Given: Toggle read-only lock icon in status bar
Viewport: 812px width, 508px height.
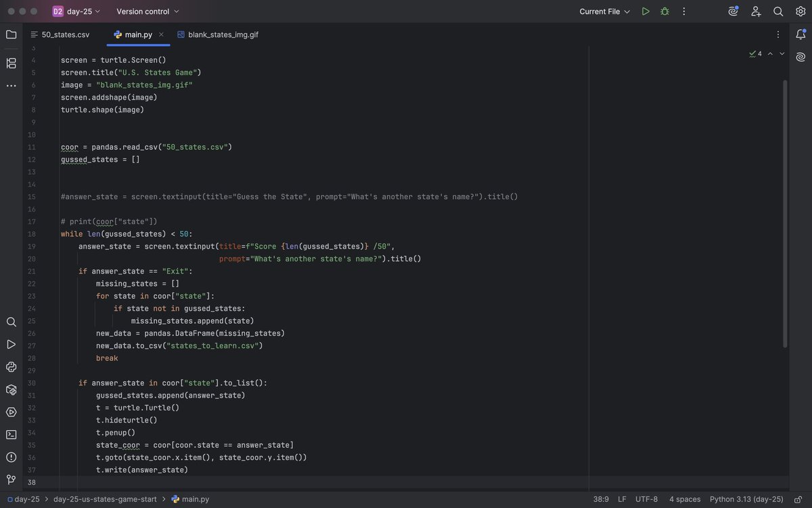Looking at the screenshot, I should click(x=798, y=499).
